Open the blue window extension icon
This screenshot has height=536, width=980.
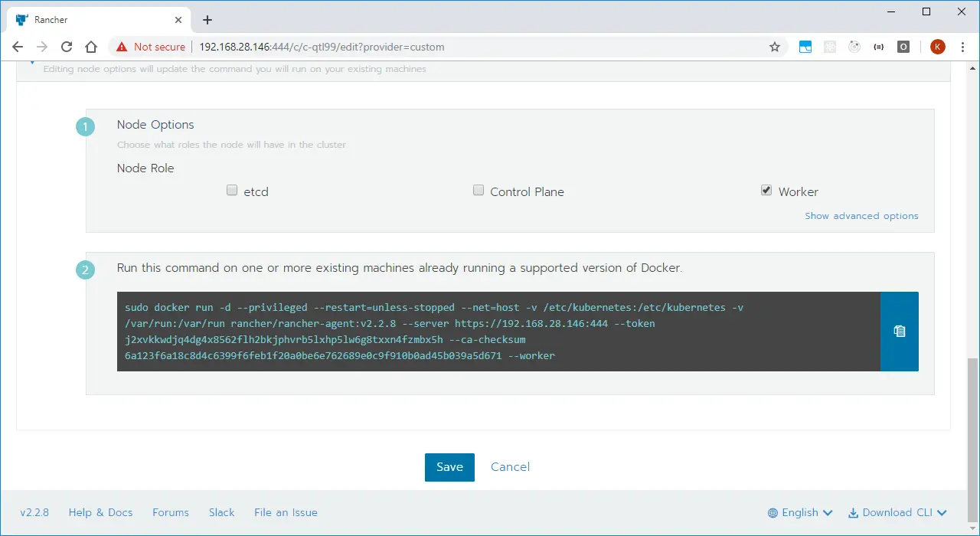(x=805, y=47)
